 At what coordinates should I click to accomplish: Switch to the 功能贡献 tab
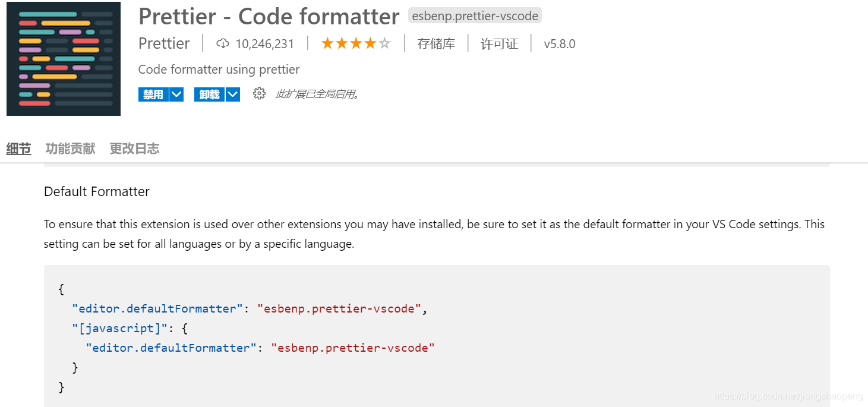pyautogui.click(x=70, y=149)
